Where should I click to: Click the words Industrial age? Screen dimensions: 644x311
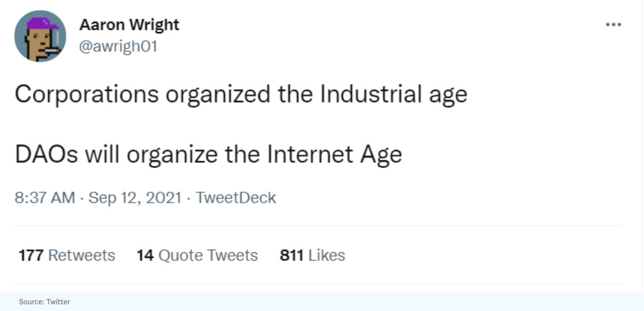point(394,94)
